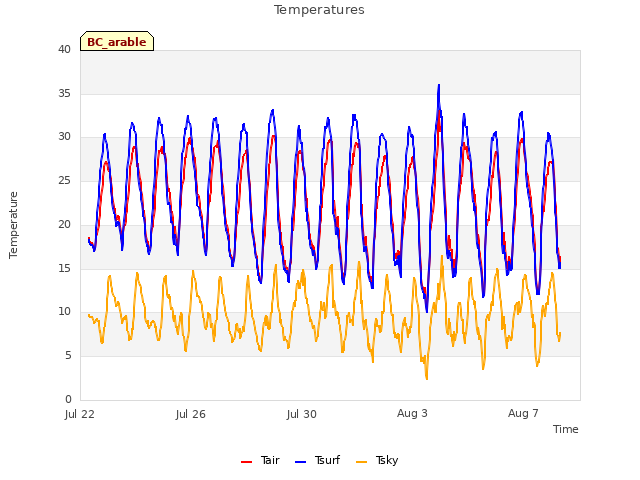640x480 pixels.
Task: Click the 15 y-axis tick label
Action: [x=64, y=268]
